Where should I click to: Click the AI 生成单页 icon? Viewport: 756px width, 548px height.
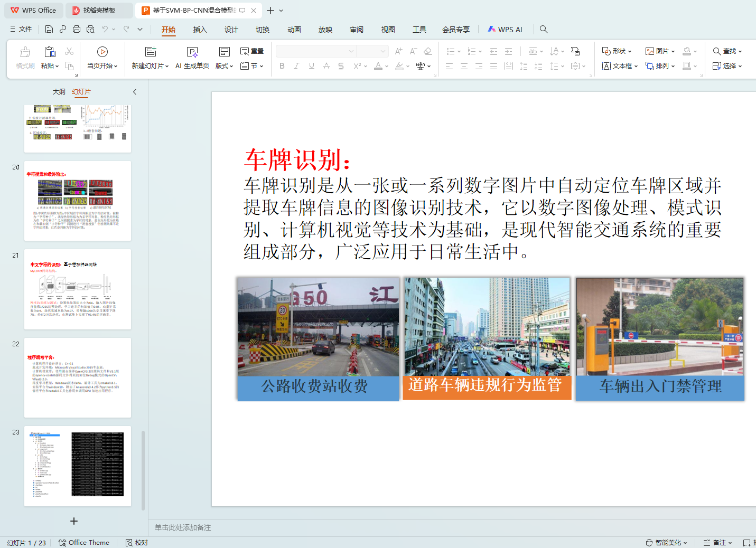tap(192, 52)
